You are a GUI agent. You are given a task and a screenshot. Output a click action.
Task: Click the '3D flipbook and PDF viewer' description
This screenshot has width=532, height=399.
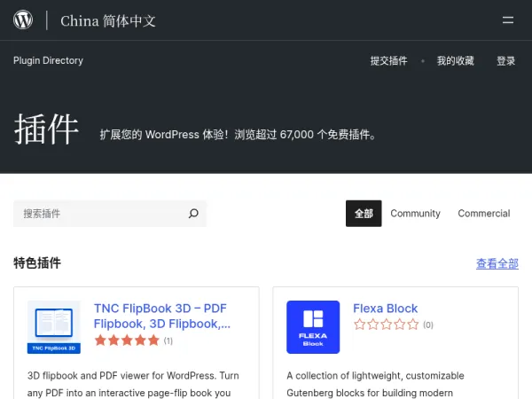tap(133, 384)
